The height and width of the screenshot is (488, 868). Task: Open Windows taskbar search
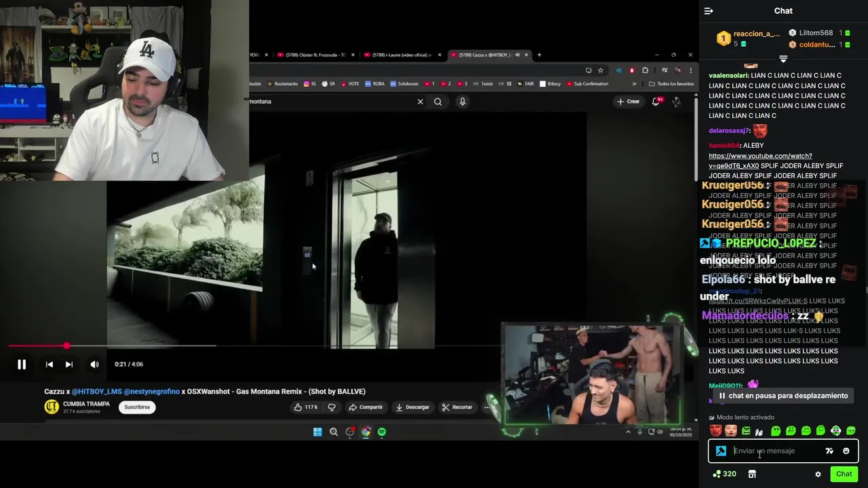pyautogui.click(x=334, y=432)
